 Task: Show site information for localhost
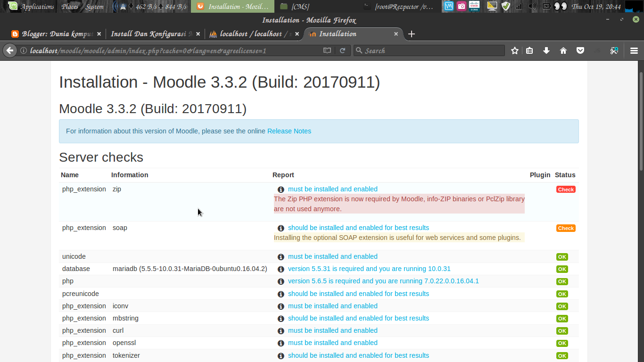pos(24,50)
